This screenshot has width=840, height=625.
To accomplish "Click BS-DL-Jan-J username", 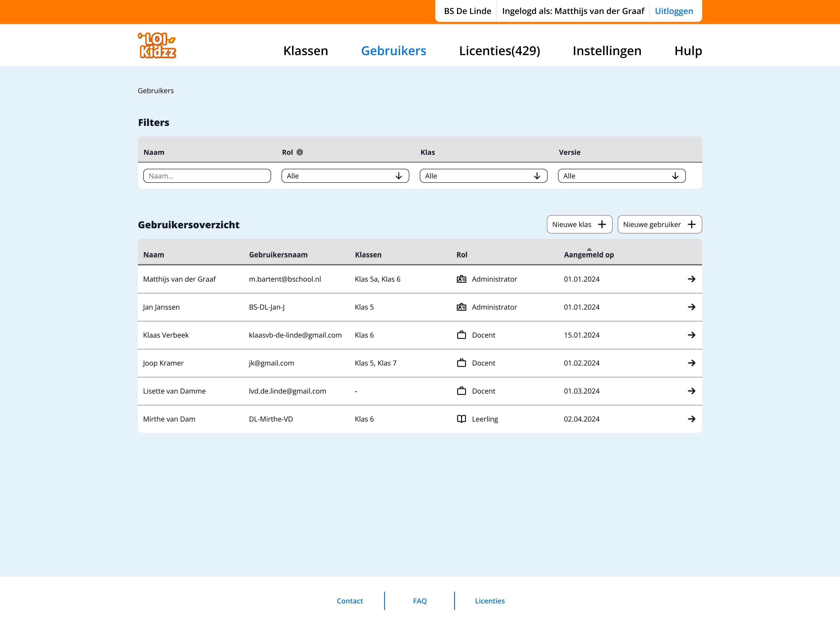I will click(267, 307).
